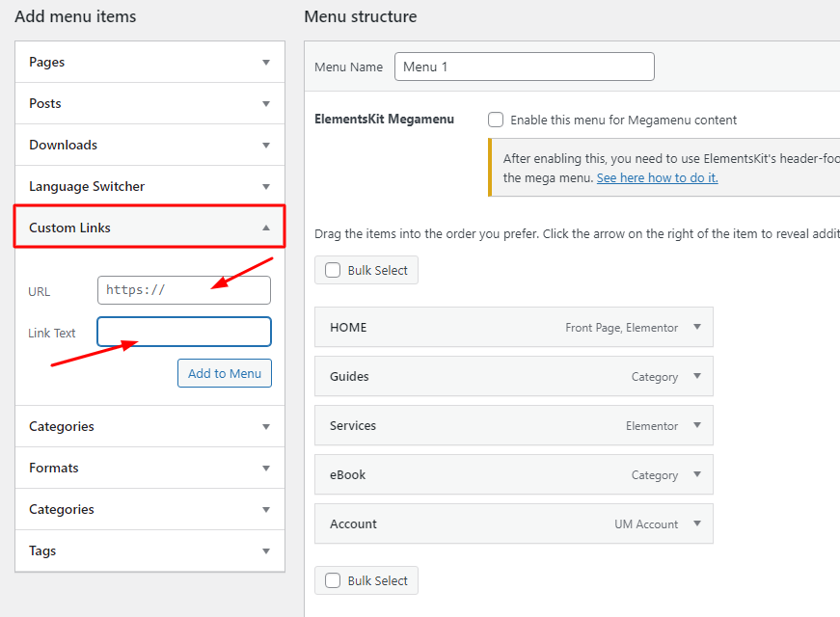Image resolution: width=840 pixels, height=617 pixels.
Task: Collapse the Custom Links section
Action: tap(266, 228)
